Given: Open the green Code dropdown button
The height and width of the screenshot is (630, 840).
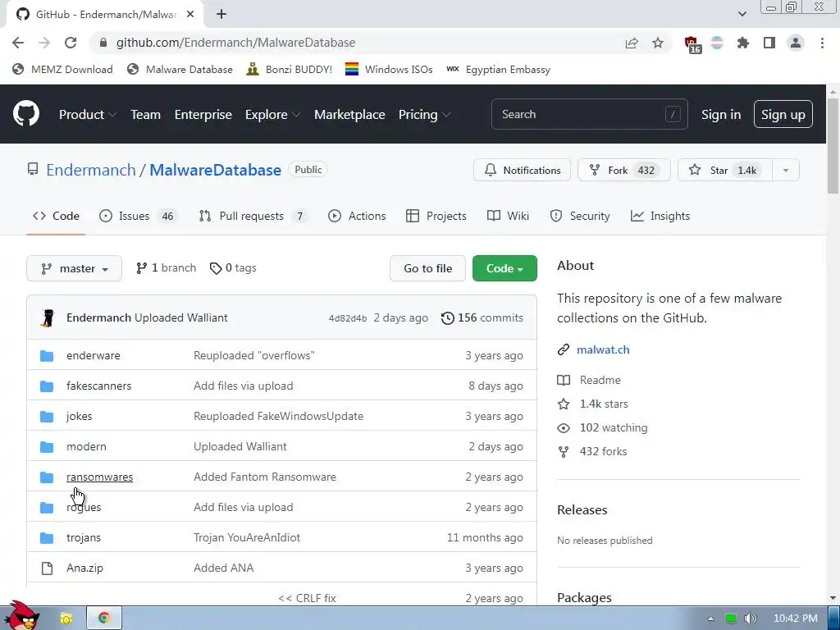Looking at the screenshot, I should click(x=504, y=268).
